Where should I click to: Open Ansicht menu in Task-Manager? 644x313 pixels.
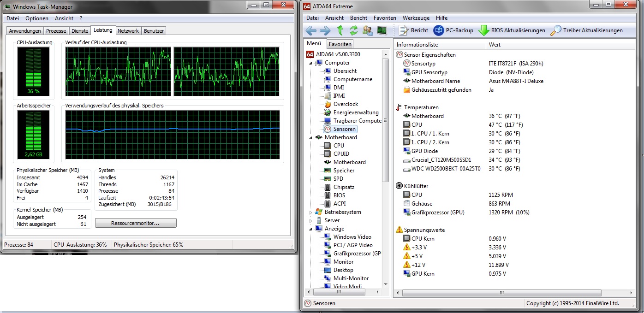click(x=64, y=18)
